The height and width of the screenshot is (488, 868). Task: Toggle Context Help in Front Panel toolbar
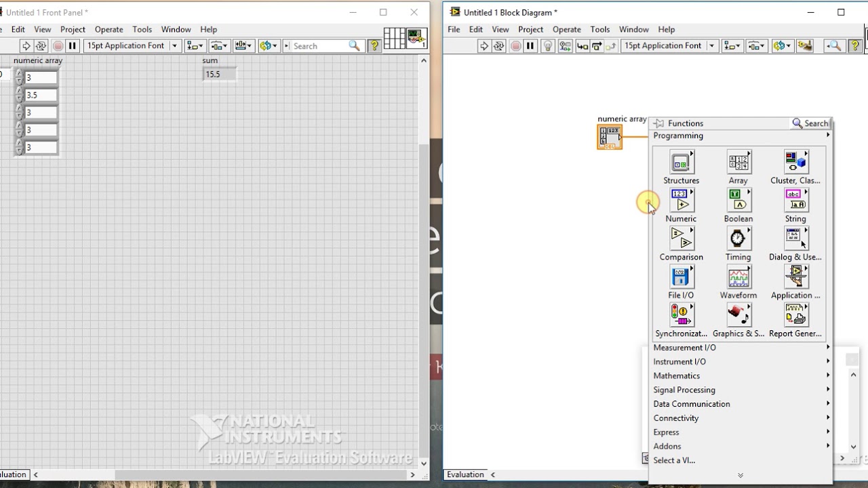point(374,46)
